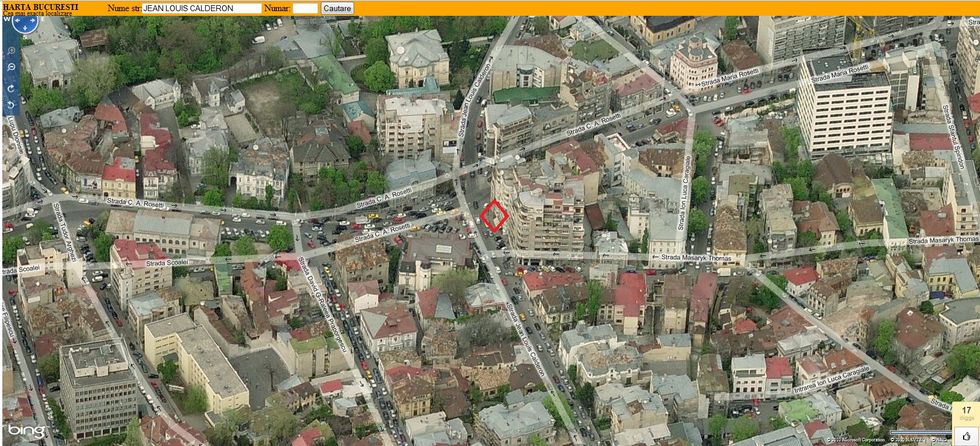Image resolution: width=980 pixels, height=446 pixels.
Task: Zoom out using the magnifier minus icon
Action: click(x=11, y=68)
